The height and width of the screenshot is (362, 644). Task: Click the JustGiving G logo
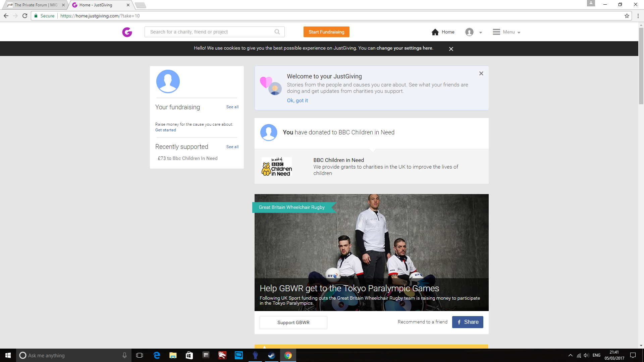tap(127, 32)
